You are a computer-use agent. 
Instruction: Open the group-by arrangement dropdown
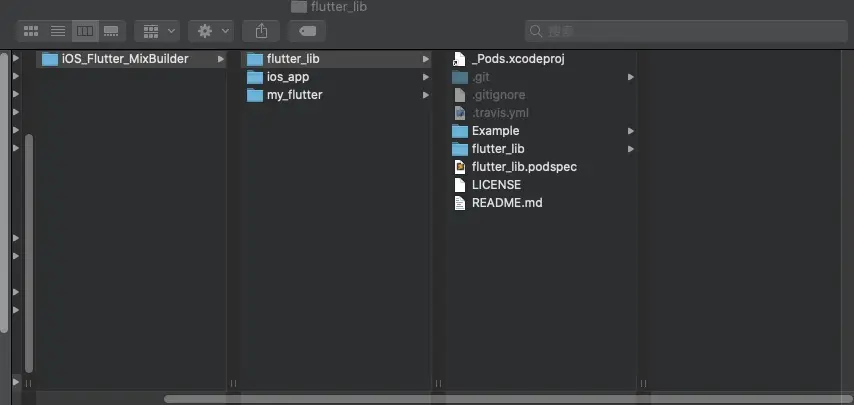tap(157, 31)
